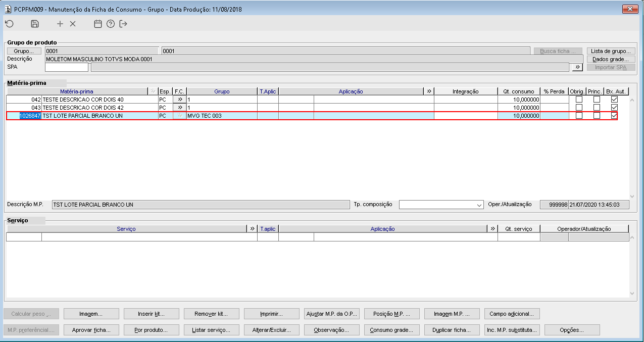644x342 pixels.
Task: Toggle Princ. checkbox for TST LOTE PARCIAL row
Action: [x=597, y=116]
